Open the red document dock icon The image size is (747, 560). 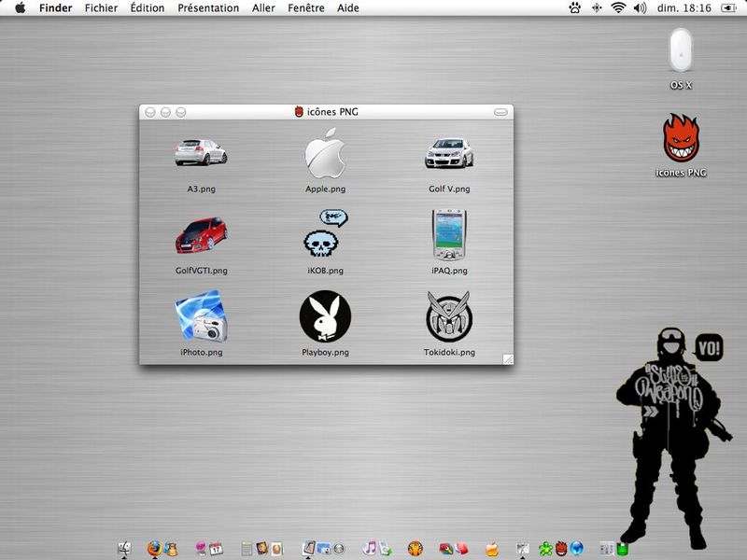coord(461,549)
